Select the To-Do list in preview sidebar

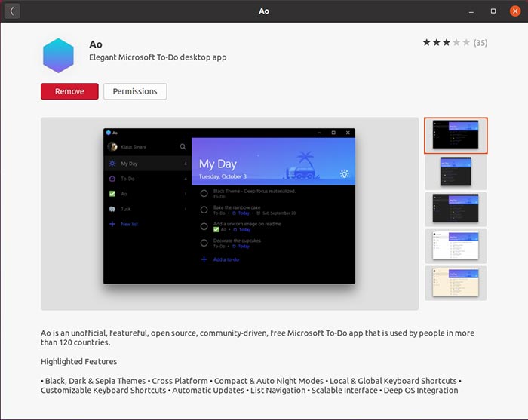click(127, 179)
